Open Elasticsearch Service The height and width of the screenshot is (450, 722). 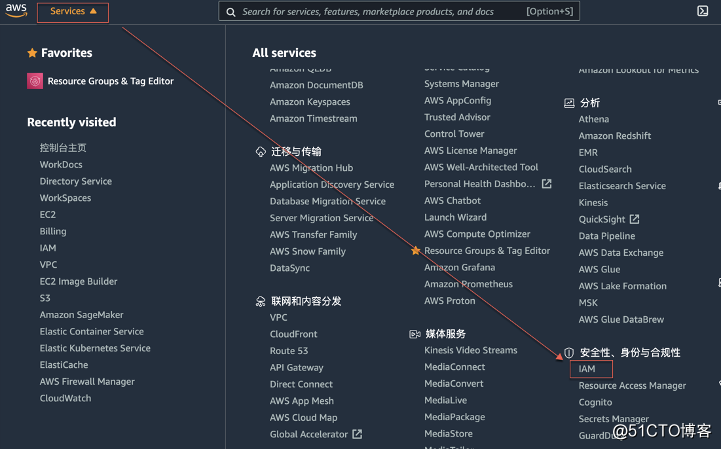pyautogui.click(x=622, y=186)
